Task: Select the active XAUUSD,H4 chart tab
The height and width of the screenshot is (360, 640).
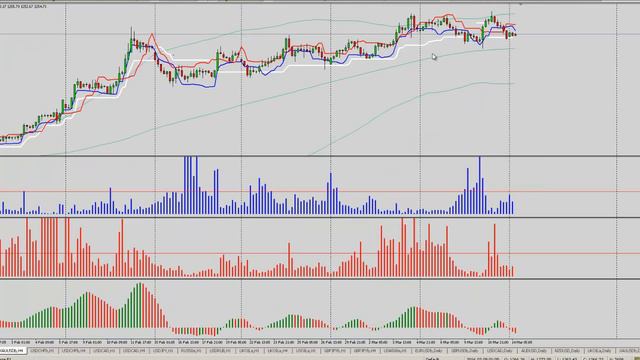Action: (x=13, y=351)
